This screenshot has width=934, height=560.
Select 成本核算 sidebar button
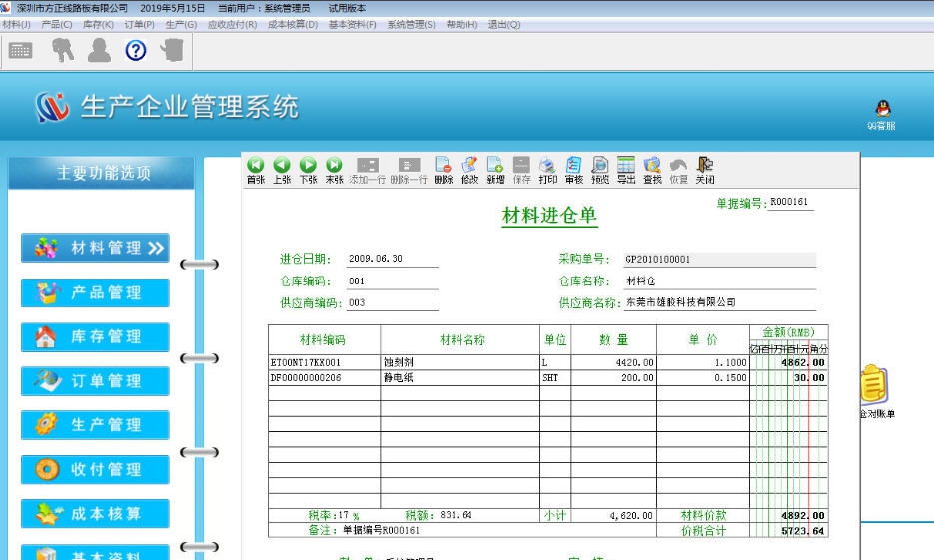[x=95, y=514]
